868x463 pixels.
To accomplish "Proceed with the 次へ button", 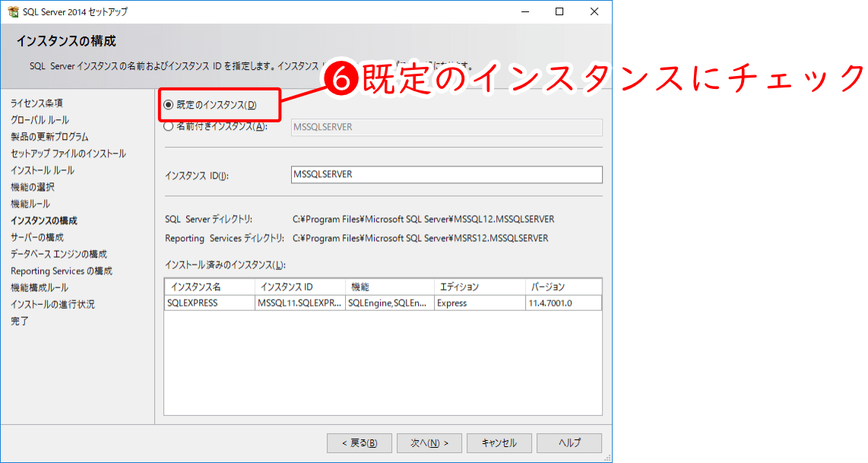I will (x=429, y=443).
